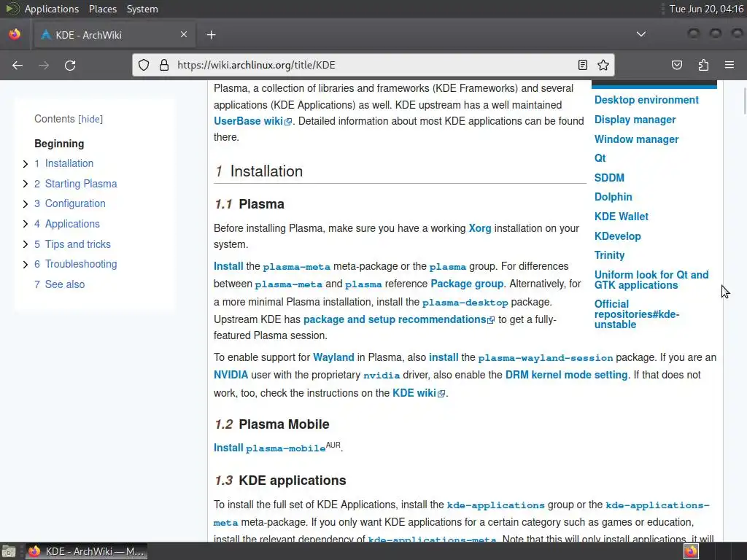
Task: Open the Package group link
Action: point(467,284)
